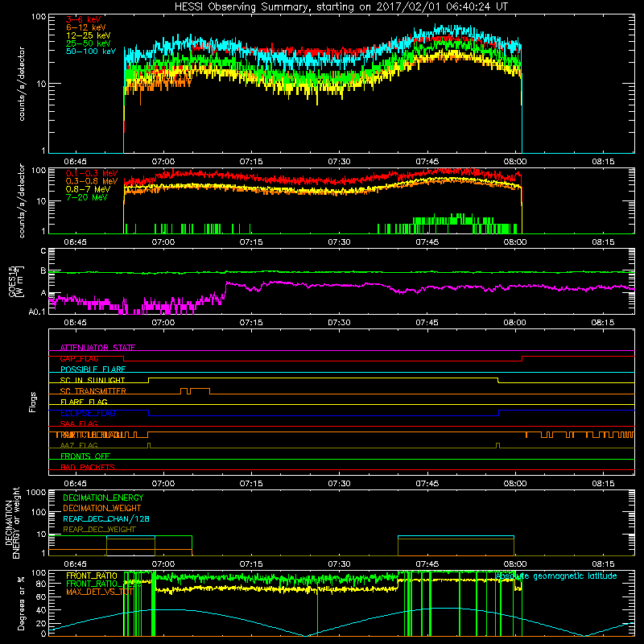
Task: Click the Degrees or % axis label
Action: tap(22, 603)
